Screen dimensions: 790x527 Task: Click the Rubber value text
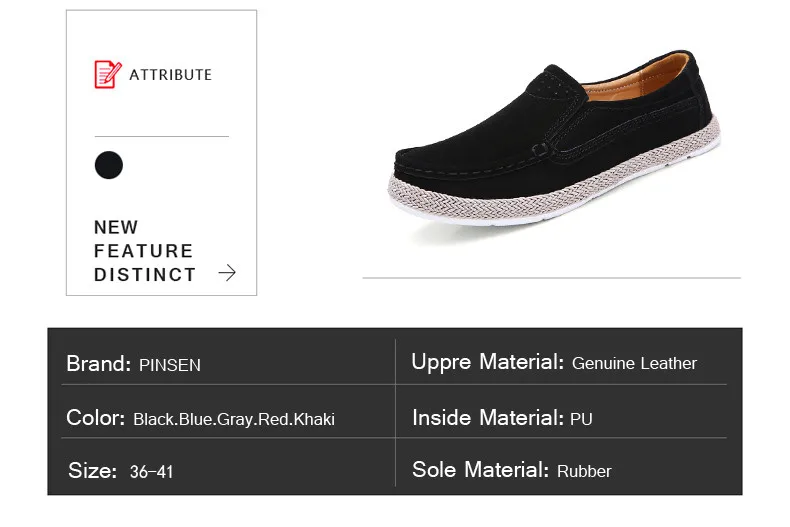coord(584,471)
